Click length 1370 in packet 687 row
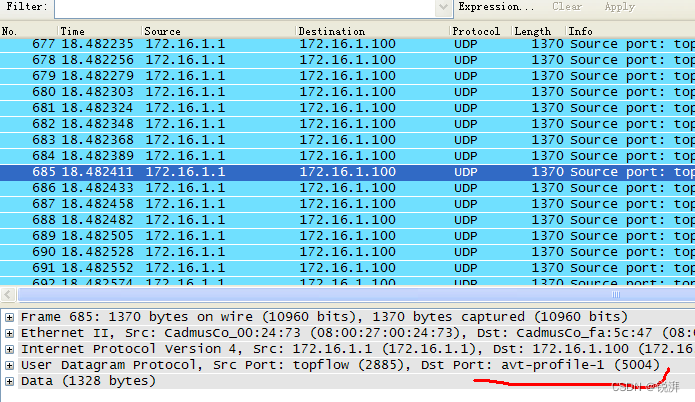695x402 pixels. 547,204
